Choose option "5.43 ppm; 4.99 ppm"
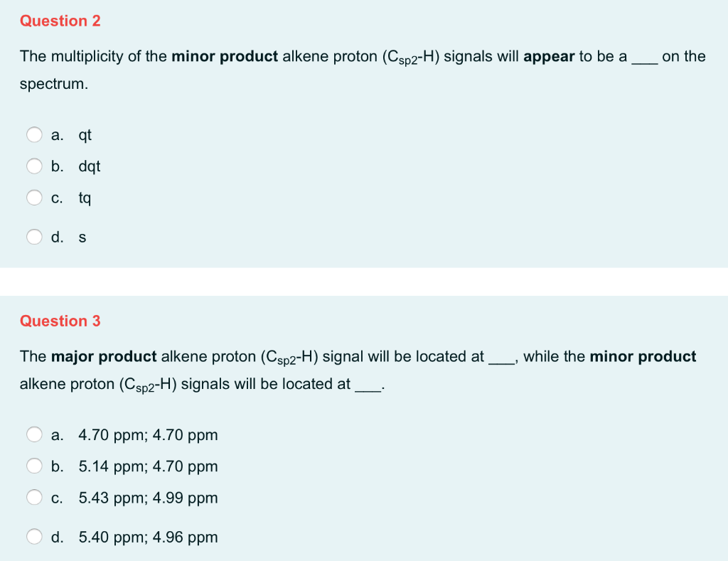Image resolution: width=728 pixels, height=561 pixels. click(34, 497)
